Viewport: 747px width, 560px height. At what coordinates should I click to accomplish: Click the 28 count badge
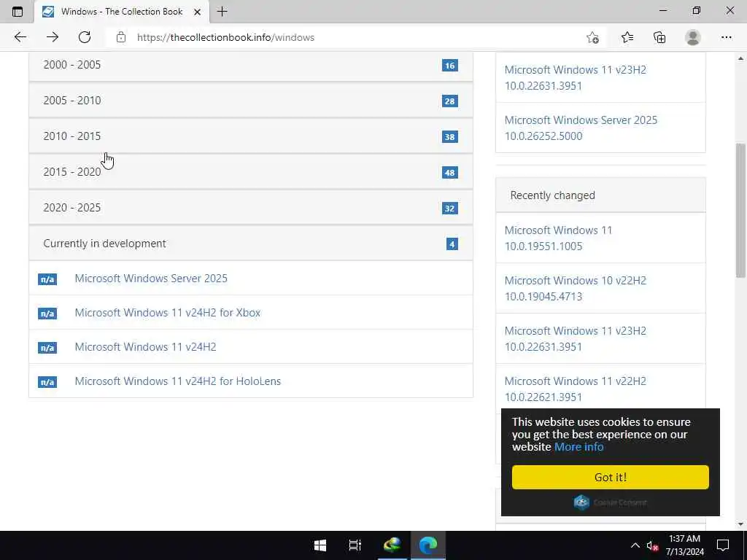449,101
